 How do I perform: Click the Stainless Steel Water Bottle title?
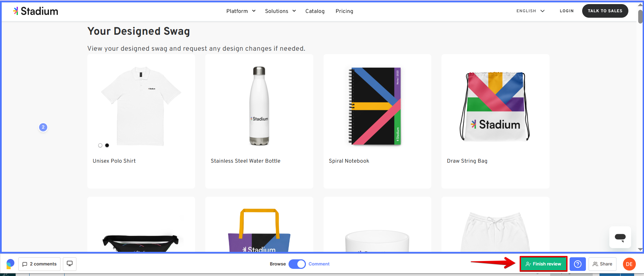coord(245,161)
